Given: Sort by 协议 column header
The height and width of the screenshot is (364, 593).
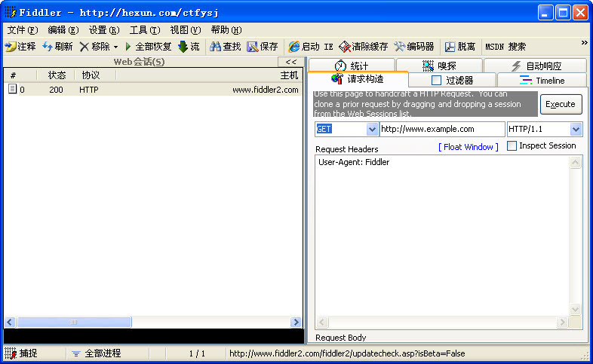Looking at the screenshot, I should coord(91,75).
